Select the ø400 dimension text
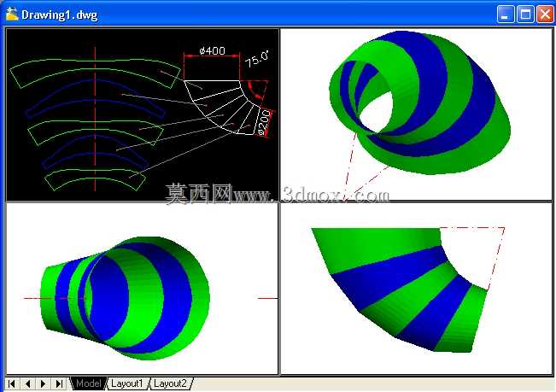The height and width of the screenshot is (392, 556). tap(212, 51)
